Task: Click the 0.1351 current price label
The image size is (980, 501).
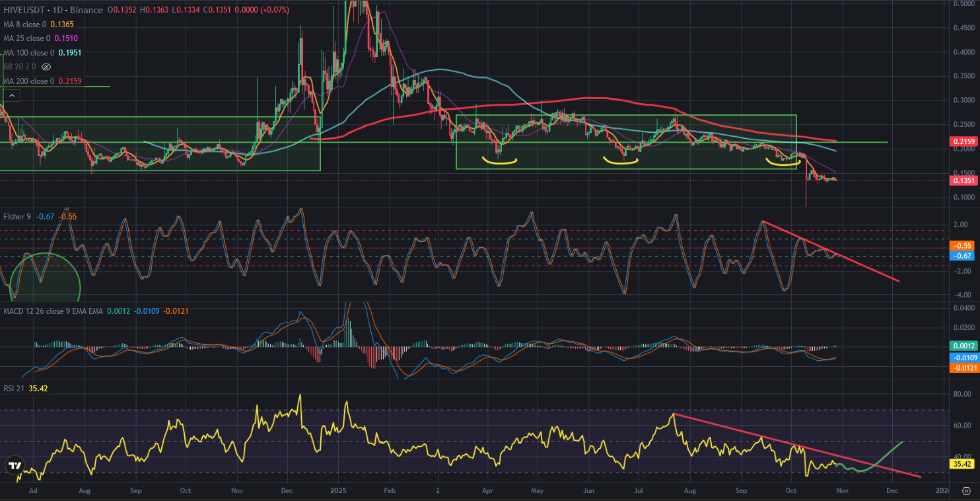Action: [963, 180]
